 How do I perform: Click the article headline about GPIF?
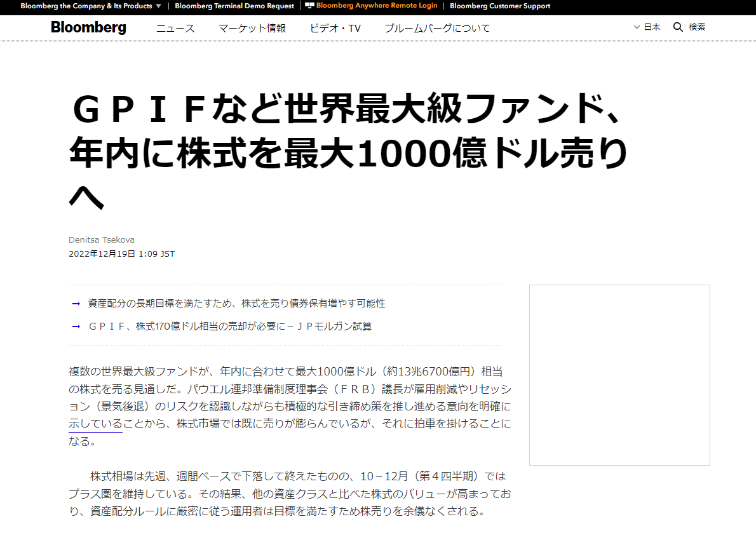point(349,147)
